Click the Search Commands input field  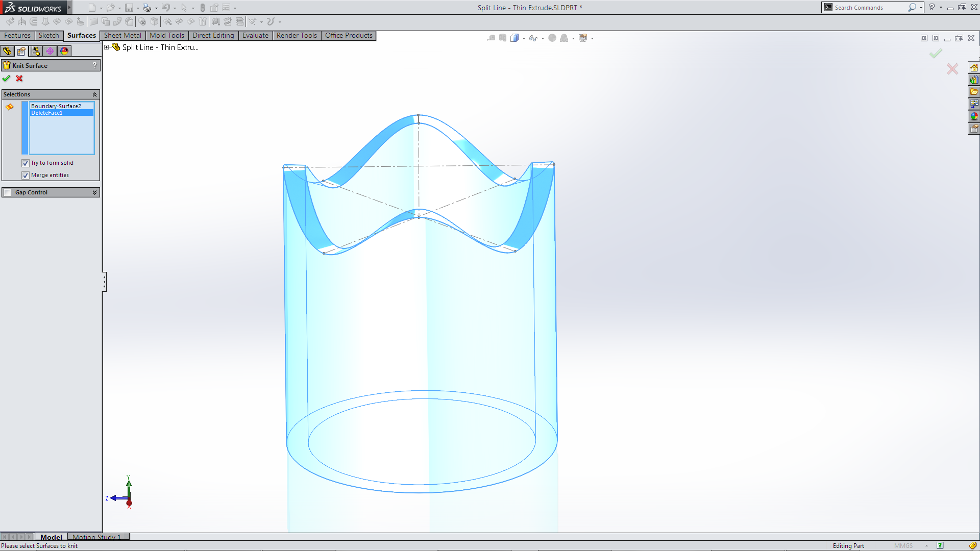tap(869, 8)
